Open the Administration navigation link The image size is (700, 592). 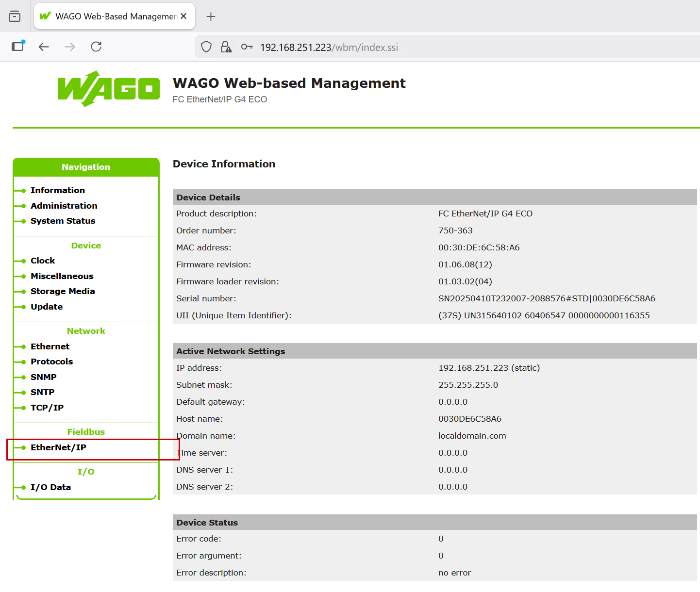tap(64, 206)
